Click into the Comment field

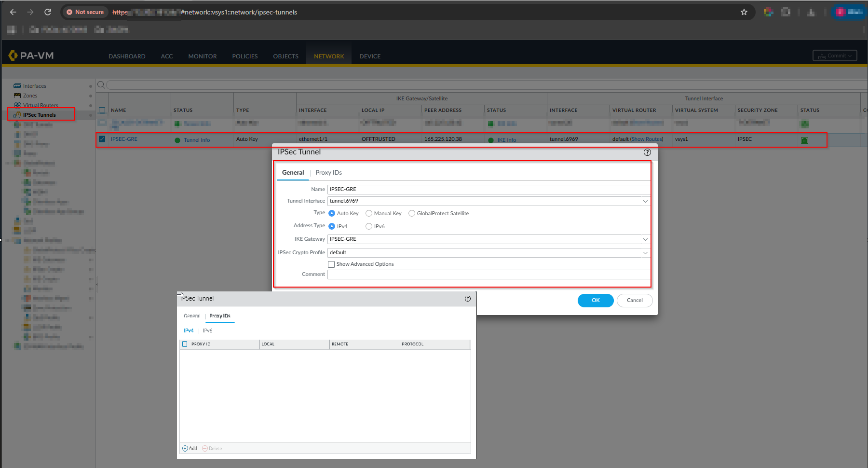click(x=489, y=275)
